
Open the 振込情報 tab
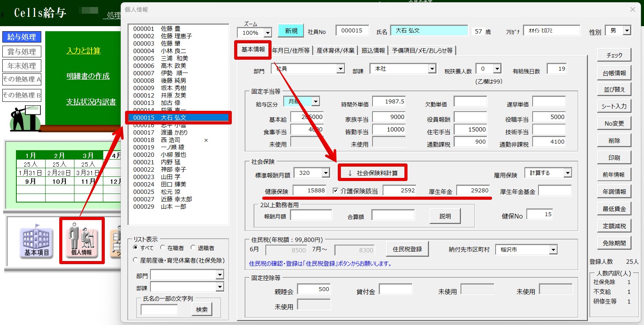click(373, 50)
